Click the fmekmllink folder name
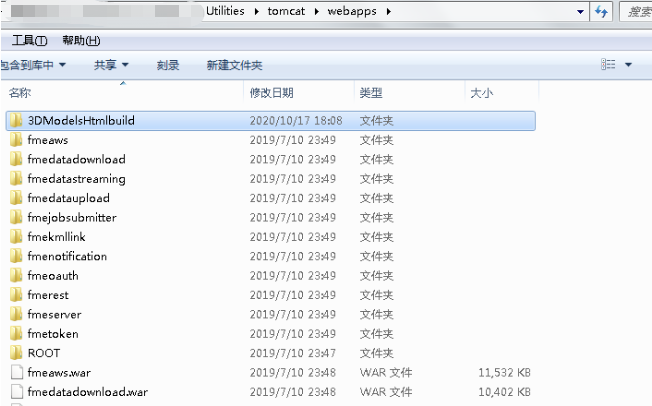Image resolution: width=652 pixels, height=406 pixels. pos(56,237)
